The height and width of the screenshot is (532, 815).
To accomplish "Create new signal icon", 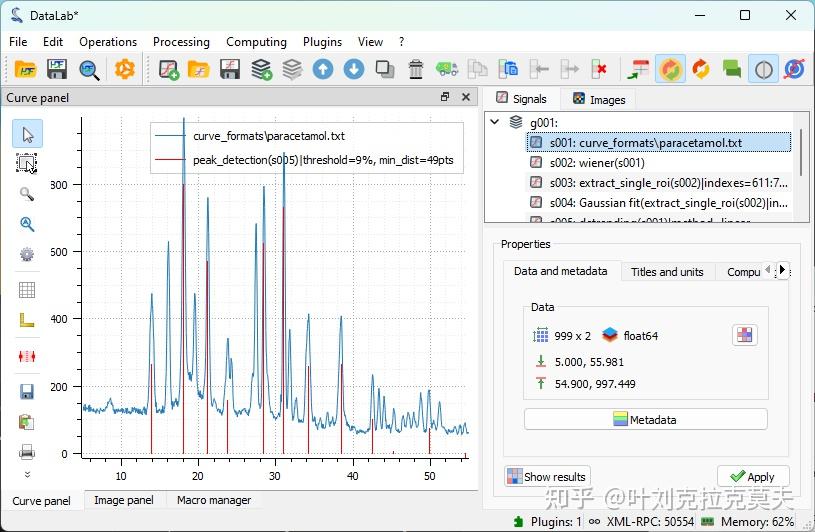I will (169, 69).
